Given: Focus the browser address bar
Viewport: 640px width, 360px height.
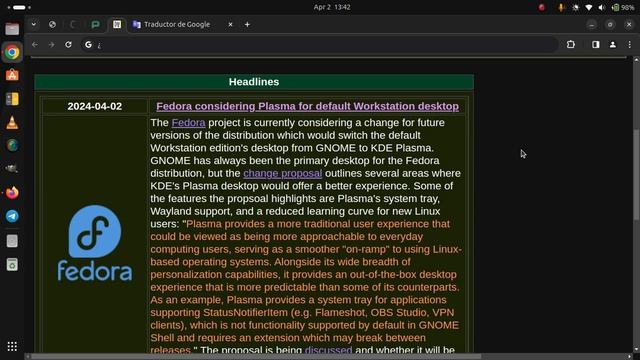Looking at the screenshot, I should point(320,44).
